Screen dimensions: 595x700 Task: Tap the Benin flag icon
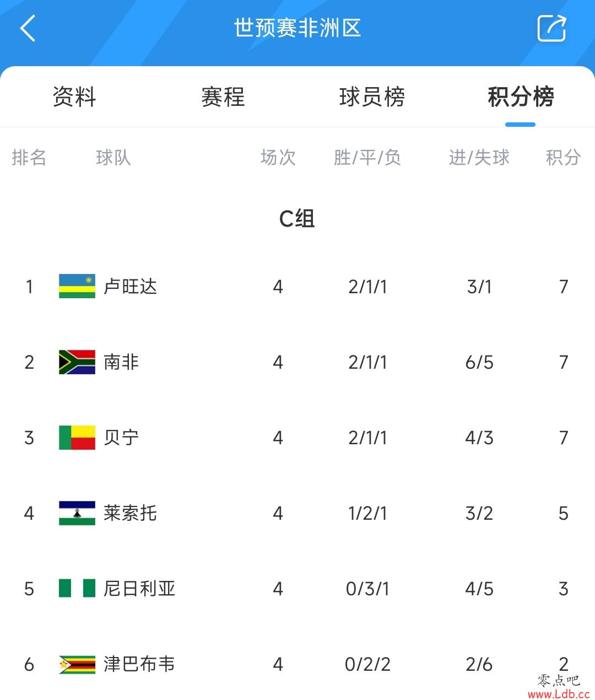point(77,438)
